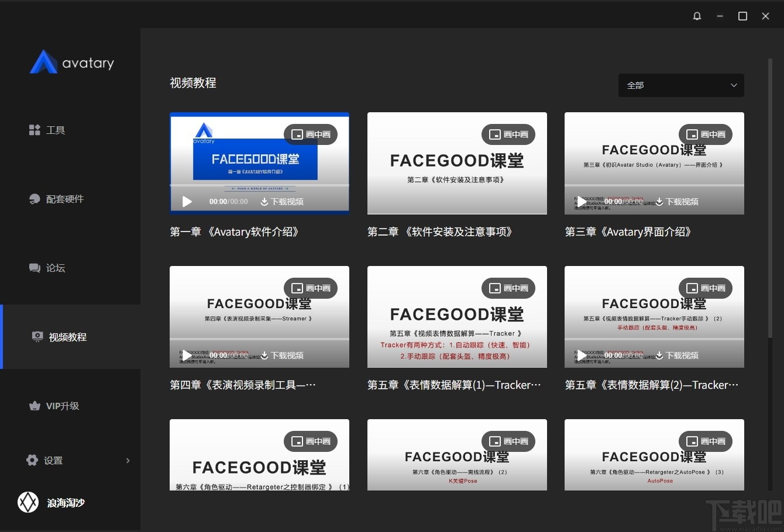The width and height of the screenshot is (784, 532).
Task: Play the chapter three video
Action: pos(582,202)
